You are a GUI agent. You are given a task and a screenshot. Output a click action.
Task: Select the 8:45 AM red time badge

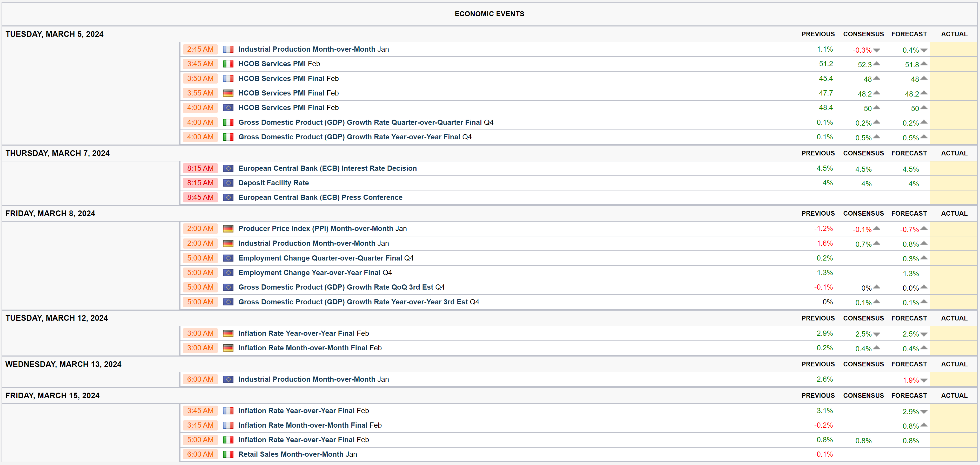[x=200, y=197]
